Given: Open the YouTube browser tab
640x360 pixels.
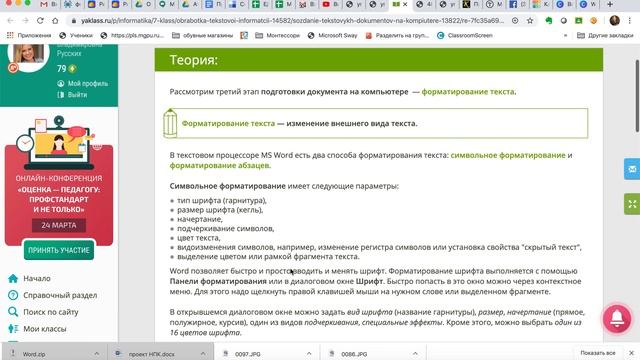Looking at the screenshot, I should click(x=330, y=4).
